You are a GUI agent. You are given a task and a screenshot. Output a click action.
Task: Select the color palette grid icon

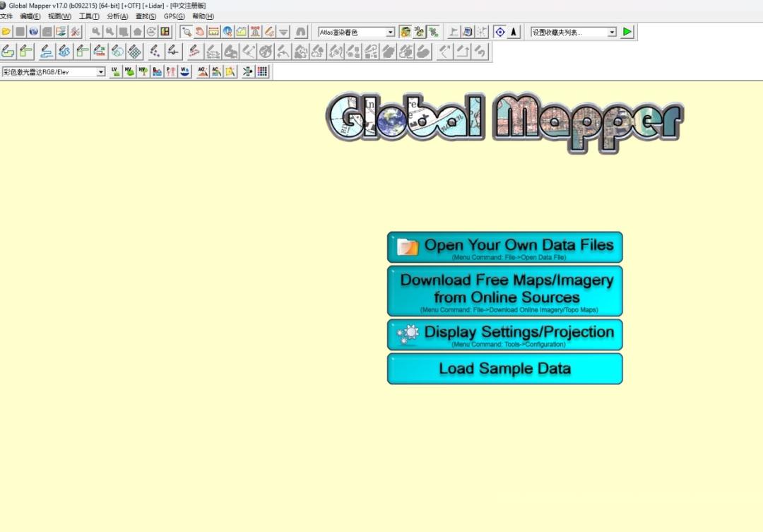(x=261, y=71)
